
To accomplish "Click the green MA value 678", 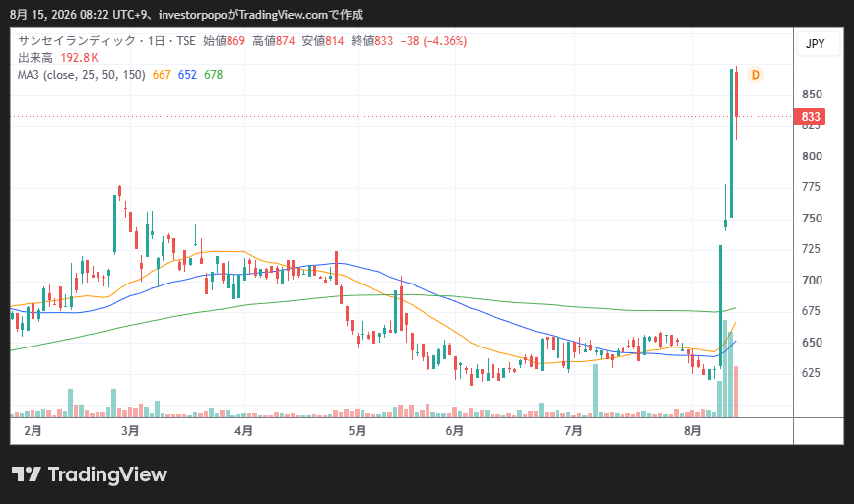I will pyautogui.click(x=214, y=75).
